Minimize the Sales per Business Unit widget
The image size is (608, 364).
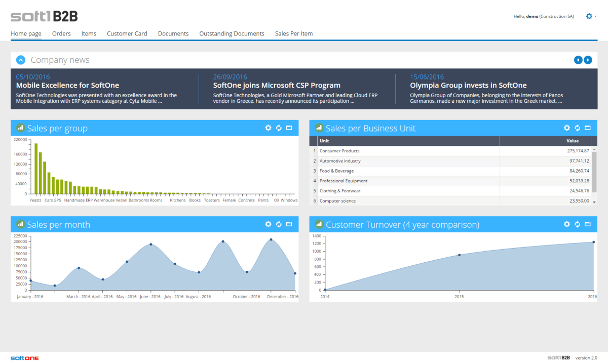click(588, 128)
